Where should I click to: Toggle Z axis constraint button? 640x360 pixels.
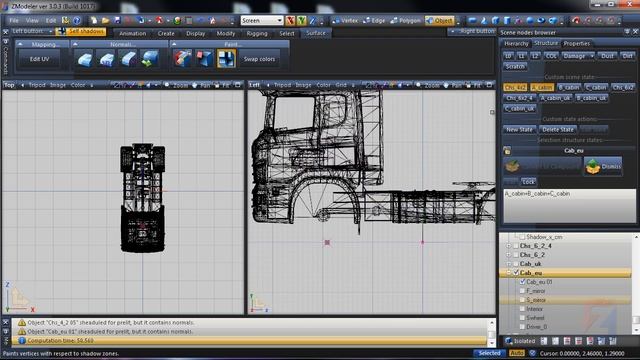pos(312,20)
